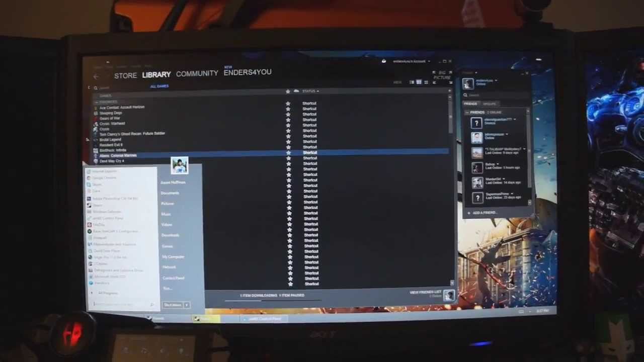Open Notepad from Start menu
The width and height of the screenshot is (644, 362).
click(x=97, y=238)
